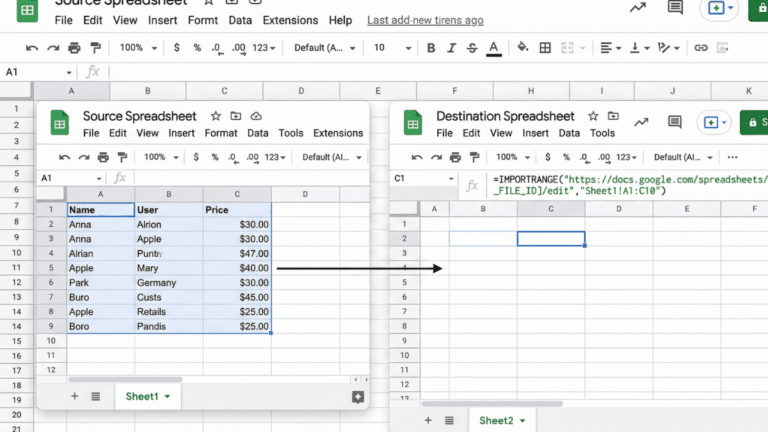The width and height of the screenshot is (768, 432).
Task: Open outer name box A1 dropdown
Action: pos(69,72)
